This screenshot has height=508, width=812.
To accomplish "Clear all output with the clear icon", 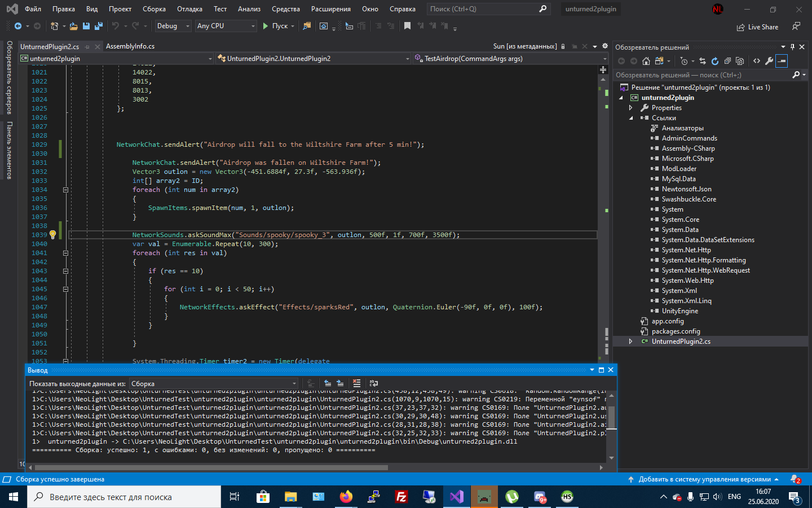I will (x=356, y=383).
